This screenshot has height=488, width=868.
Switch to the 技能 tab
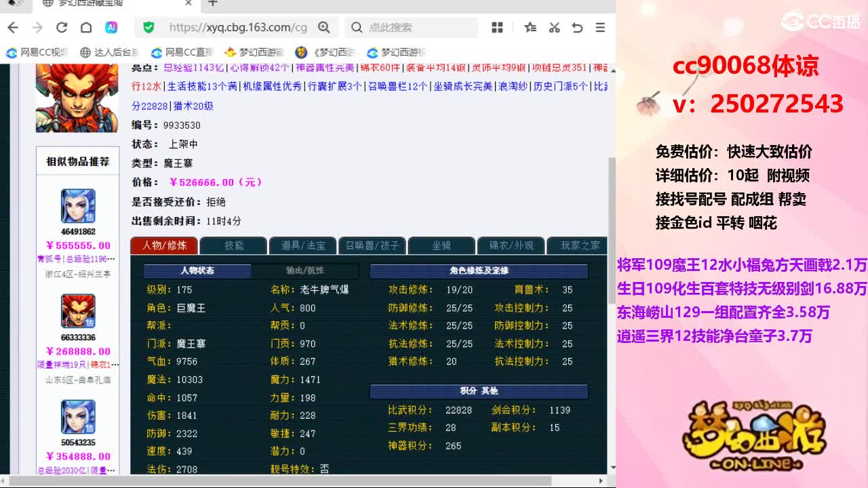pos(234,245)
